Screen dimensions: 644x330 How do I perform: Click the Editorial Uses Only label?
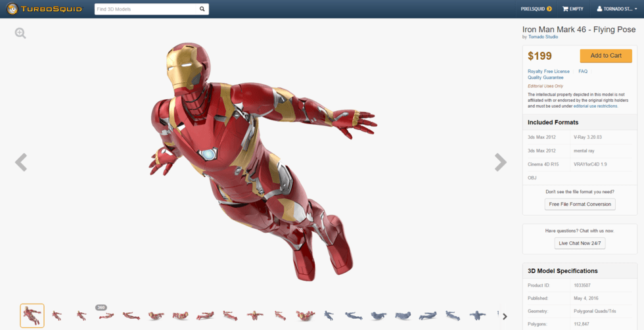click(545, 86)
